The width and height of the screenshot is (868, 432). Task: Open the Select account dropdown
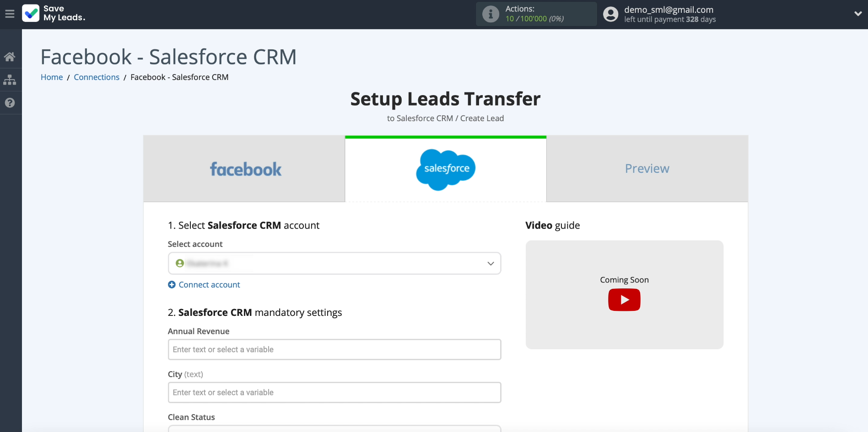(x=334, y=263)
